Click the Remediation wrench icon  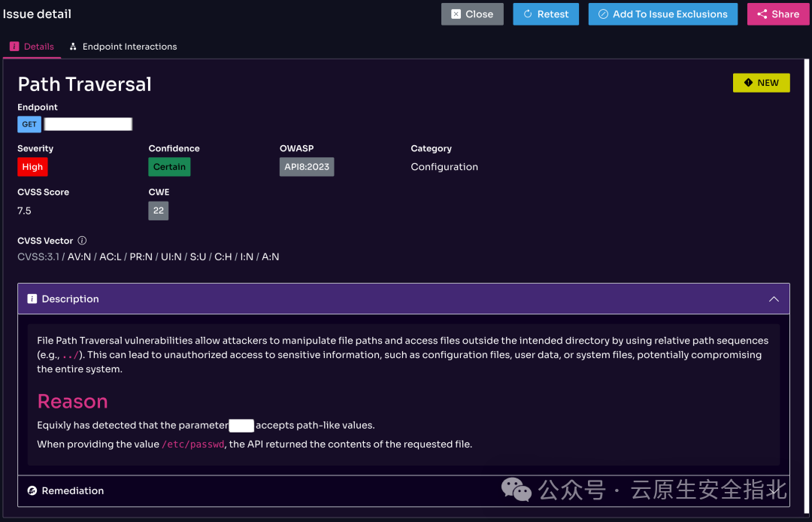point(32,490)
